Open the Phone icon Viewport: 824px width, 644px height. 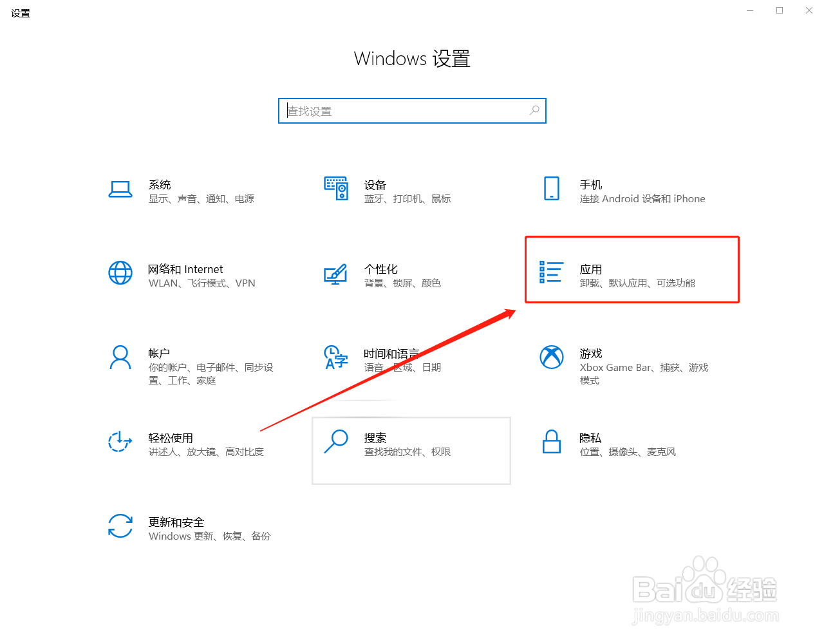click(x=552, y=188)
